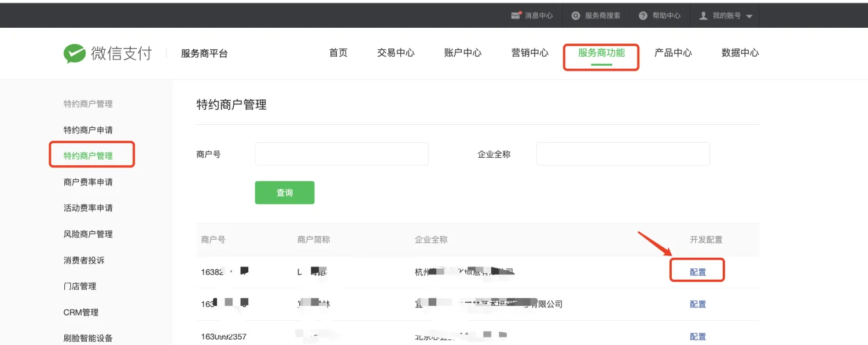
Task: Click the 服务商搜索 search icon
Action: pos(576,16)
